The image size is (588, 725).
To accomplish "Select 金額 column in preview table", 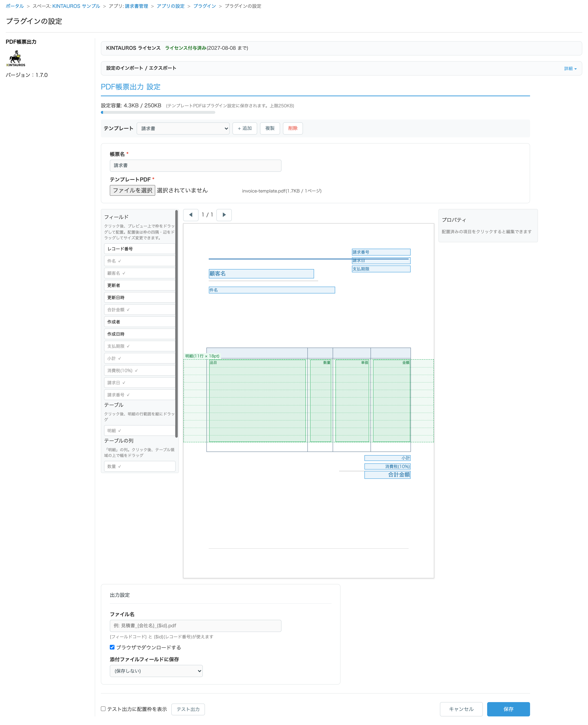I will point(391,401).
